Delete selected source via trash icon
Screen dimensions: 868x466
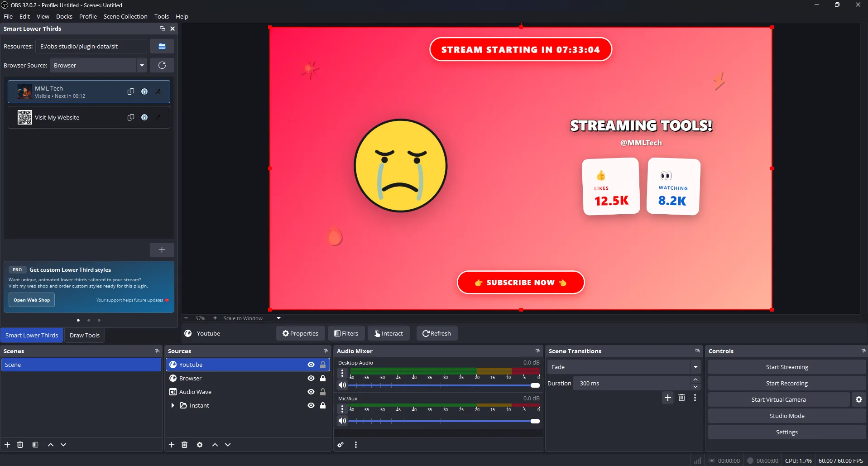pyautogui.click(x=184, y=445)
